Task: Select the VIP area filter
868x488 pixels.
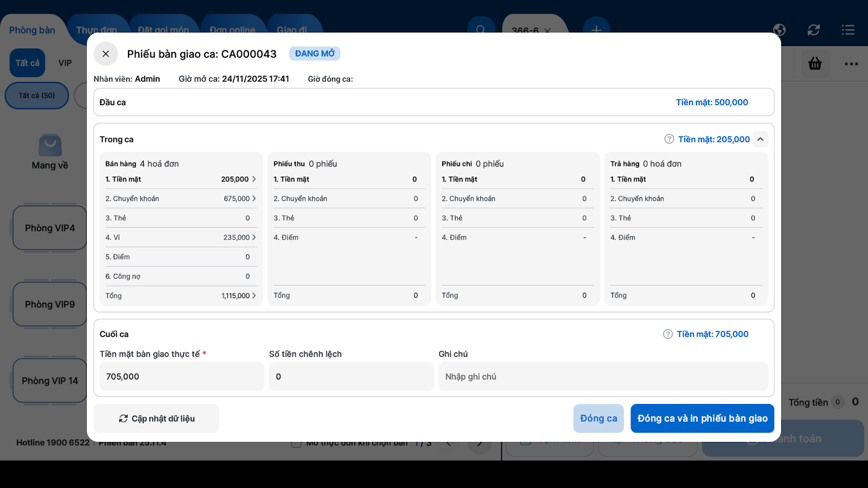Action: [x=65, y=63]
